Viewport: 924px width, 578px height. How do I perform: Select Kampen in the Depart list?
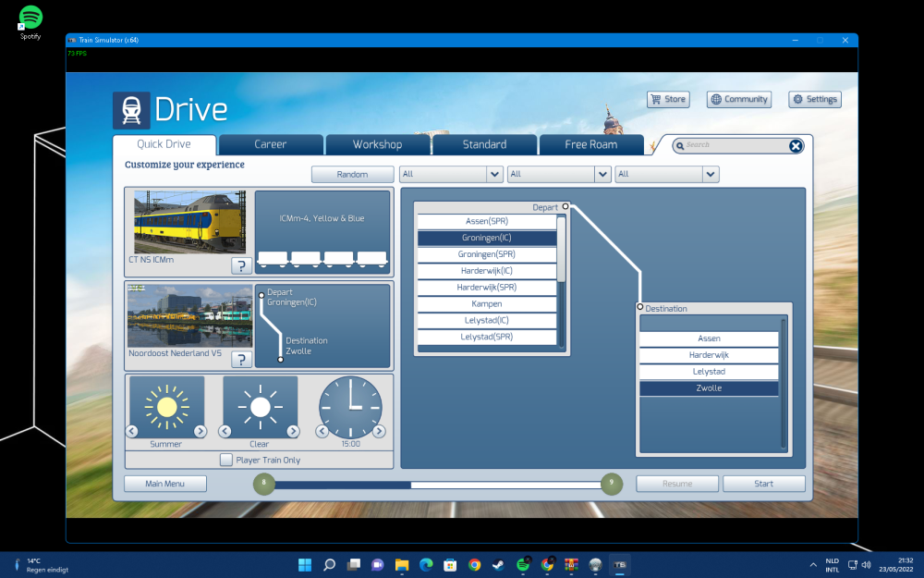pyautogui.click(x=487, y=303)
